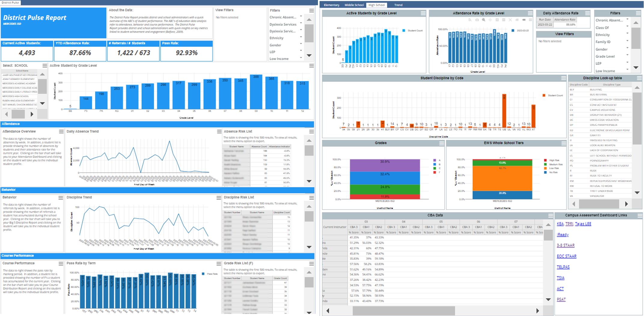The image size is (644, 316).
Task: Open the Grade Risk List (F) menu icon
Action: click(311, 263)
